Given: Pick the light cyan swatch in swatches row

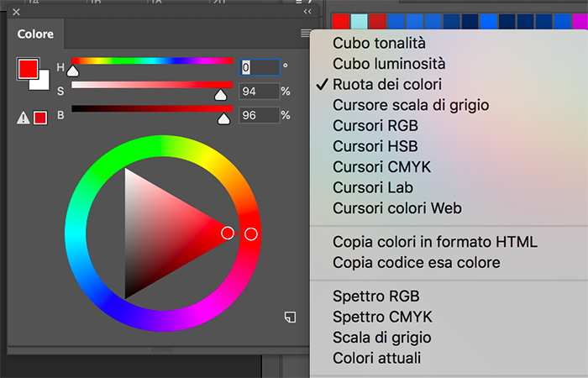Looking at the screenshot, I should (x=360, y=22).
